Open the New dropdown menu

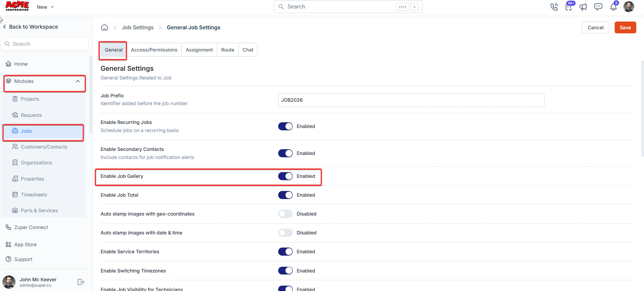click(45, 7)
